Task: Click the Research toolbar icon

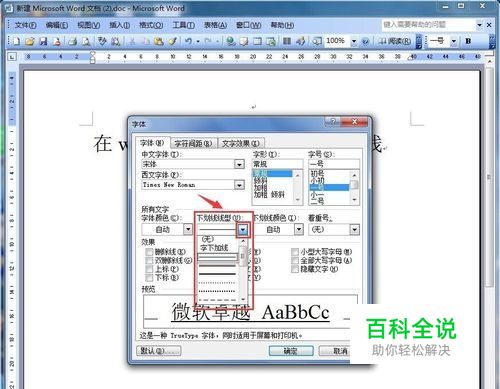Action: [x=116, y=41]
